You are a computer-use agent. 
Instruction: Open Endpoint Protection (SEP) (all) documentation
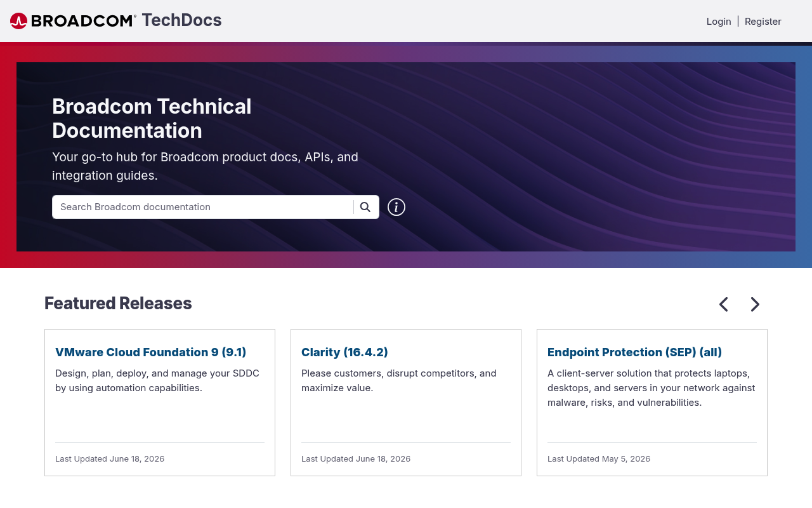(634, 352)
